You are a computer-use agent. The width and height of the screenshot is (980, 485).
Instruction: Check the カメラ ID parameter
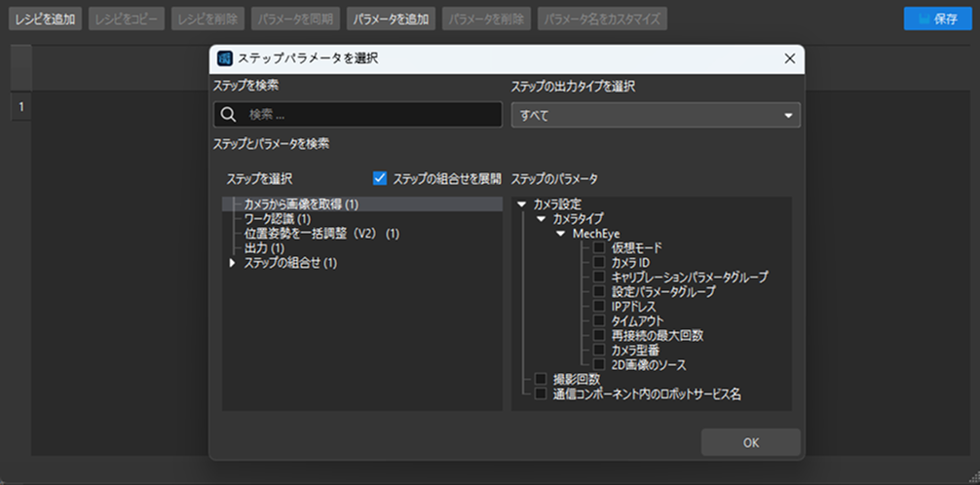click(599, 263)
